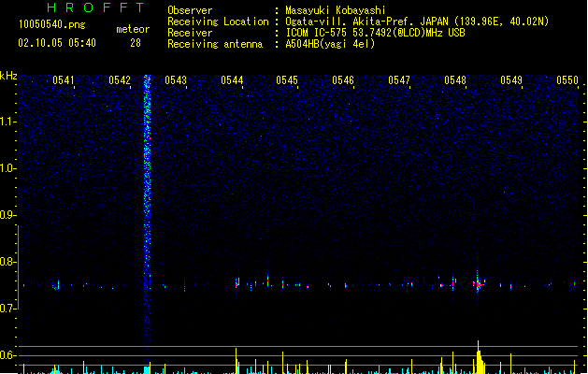Click the 0550 time marker

pyautogui.click(x=567, y=80)
